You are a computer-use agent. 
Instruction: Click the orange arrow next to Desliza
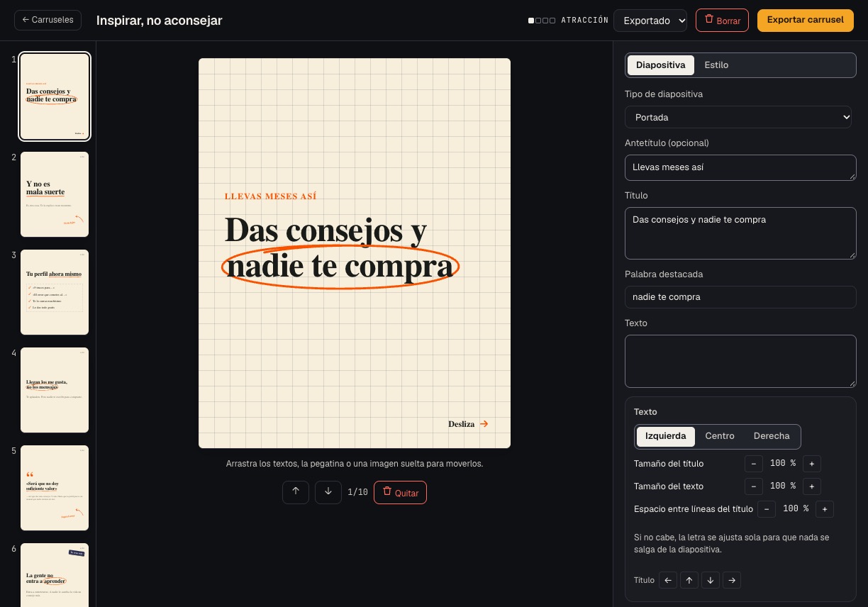tap(484, 424)
